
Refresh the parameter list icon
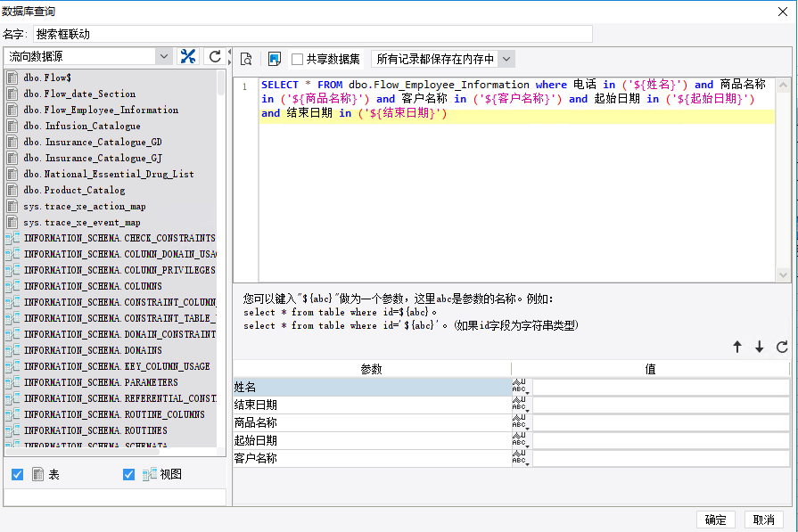tap(782, 347)
